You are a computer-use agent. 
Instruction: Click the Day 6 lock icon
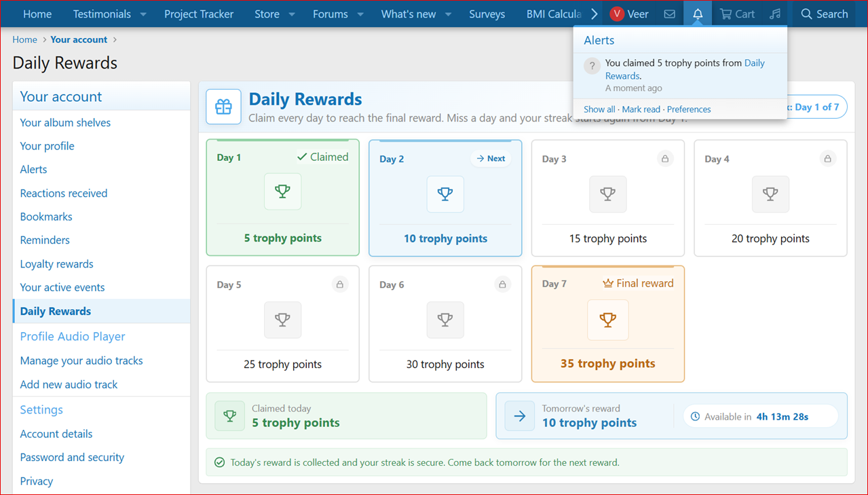[x=502, y=285]
